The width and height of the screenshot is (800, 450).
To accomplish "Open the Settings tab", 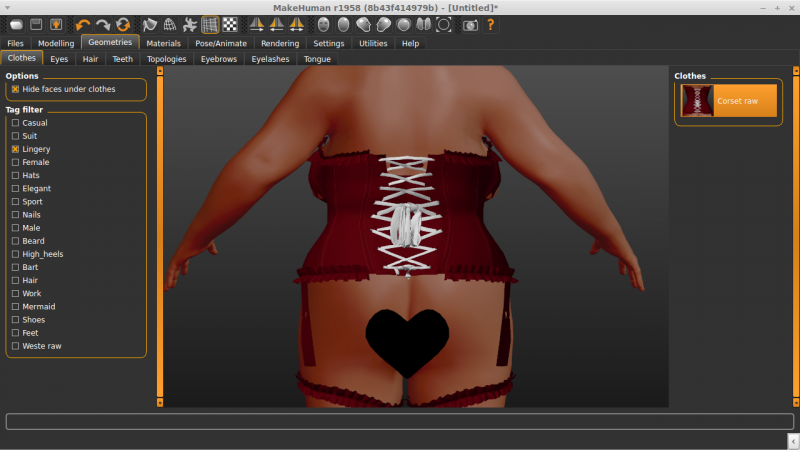I will 329,43.
